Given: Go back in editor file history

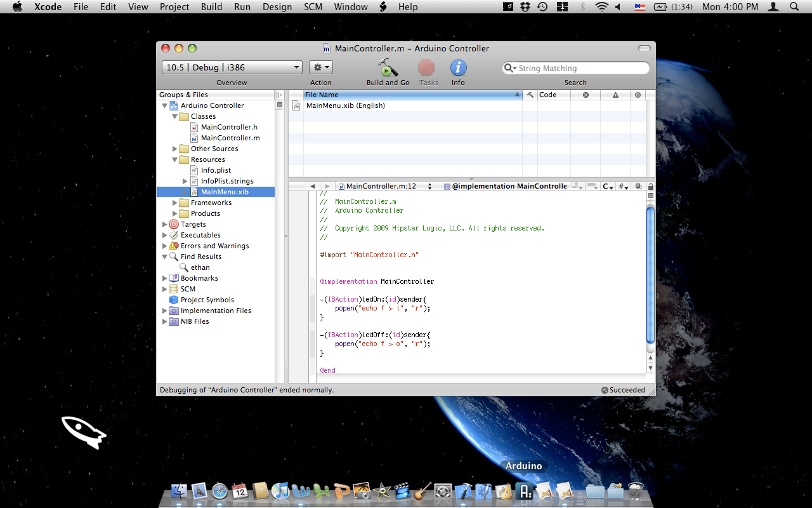Looking at the screenshot, I should [312, 186].
